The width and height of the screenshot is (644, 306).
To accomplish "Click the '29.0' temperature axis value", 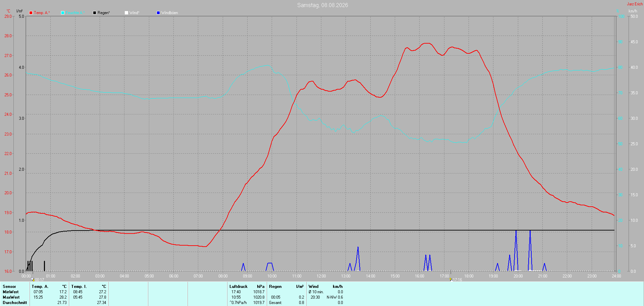I will pos(8,16).
